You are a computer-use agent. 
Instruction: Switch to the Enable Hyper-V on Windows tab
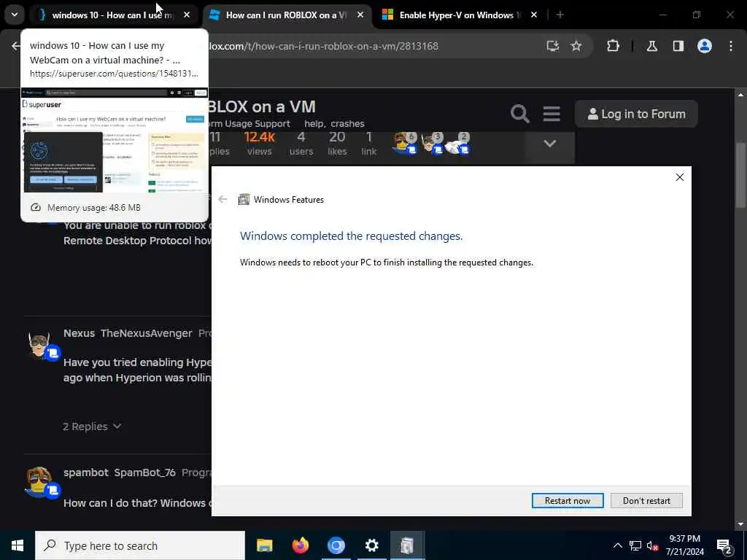tap(460, 15)
